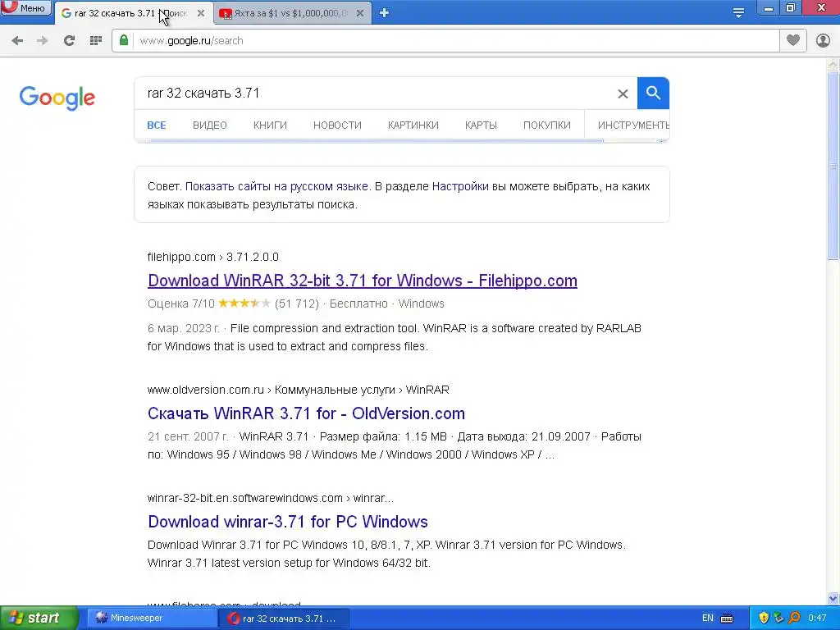Click the green padlock security icon
The image size is (840, 630).
(x=124, y=40)
